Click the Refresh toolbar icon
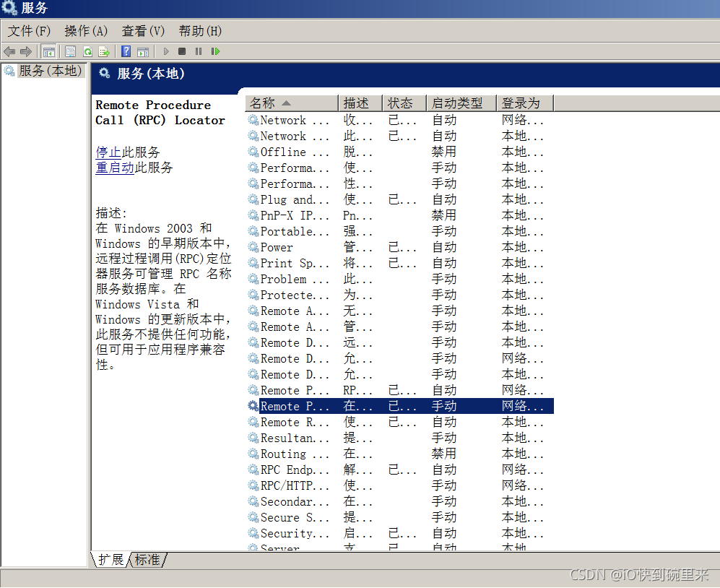Screen dimensions: 720x588 87,51
